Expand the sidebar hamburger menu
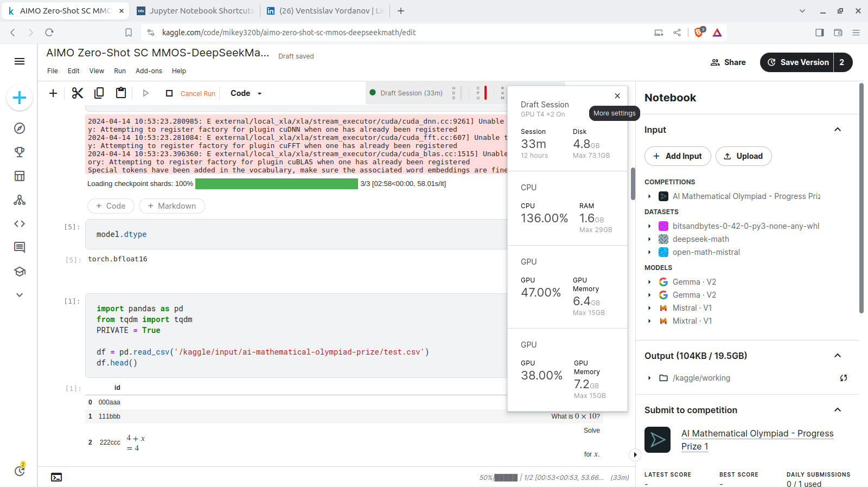Screen dimensions: 868x488 [20, 61]
